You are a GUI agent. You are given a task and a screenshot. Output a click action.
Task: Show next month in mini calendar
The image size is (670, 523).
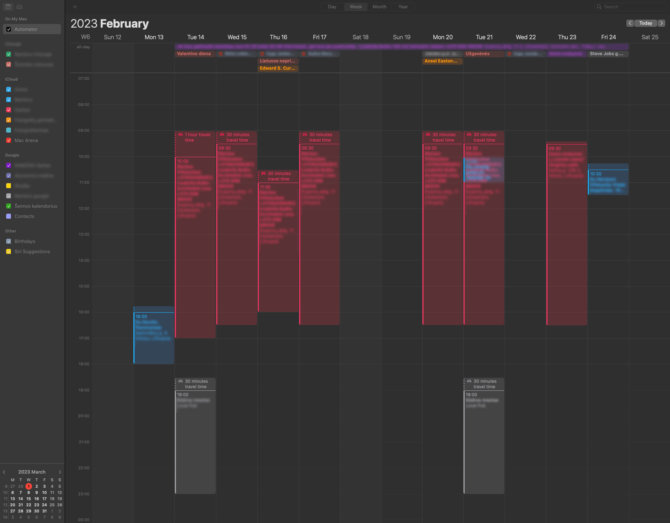pos(61,471)
